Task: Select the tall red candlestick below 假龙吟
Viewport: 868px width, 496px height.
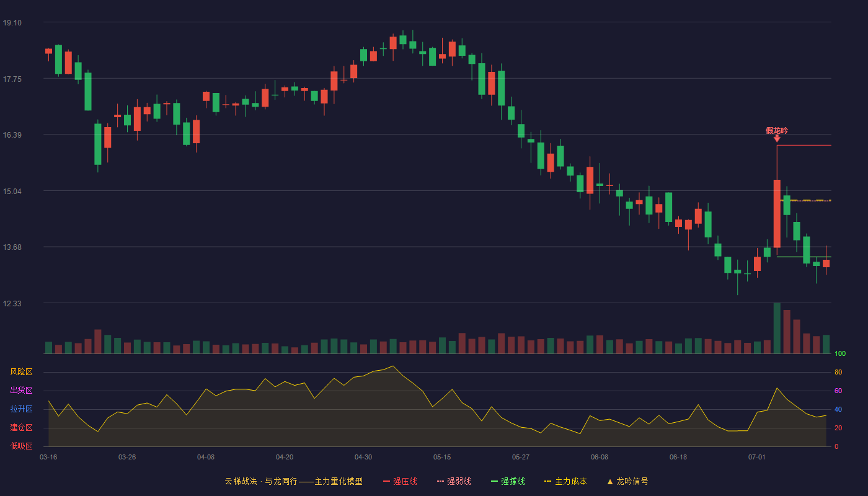Action: [x=777, y=213]
